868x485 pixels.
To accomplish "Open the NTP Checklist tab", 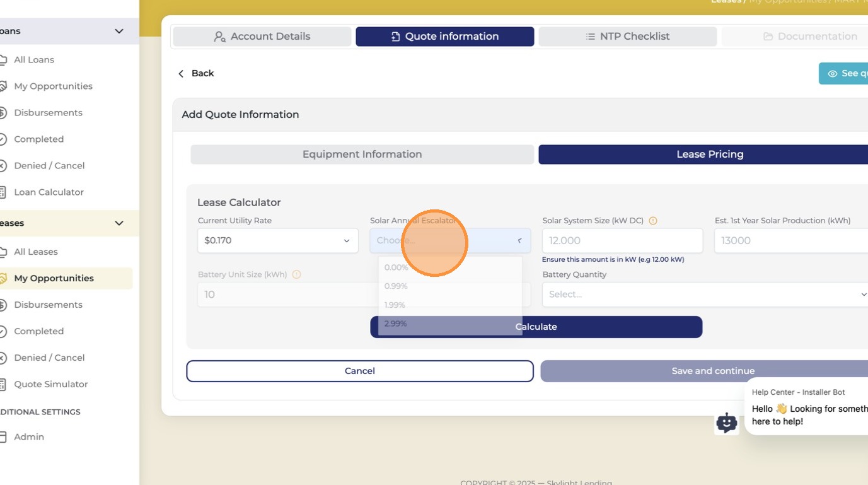I will [628, 37].
